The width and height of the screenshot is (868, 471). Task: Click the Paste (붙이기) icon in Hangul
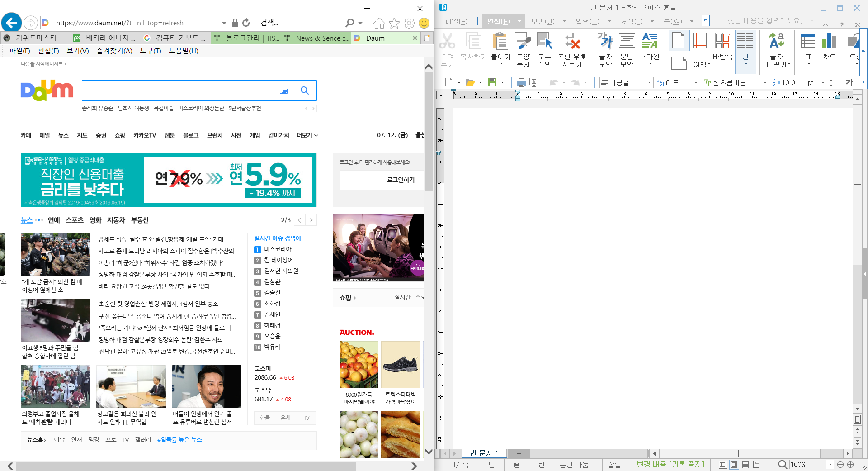(500, 42)
